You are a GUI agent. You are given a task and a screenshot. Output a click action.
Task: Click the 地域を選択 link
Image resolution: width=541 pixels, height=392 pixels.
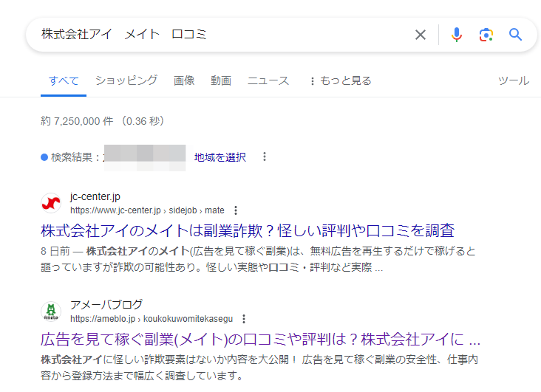pyautogui.click(x=220, y=157)
